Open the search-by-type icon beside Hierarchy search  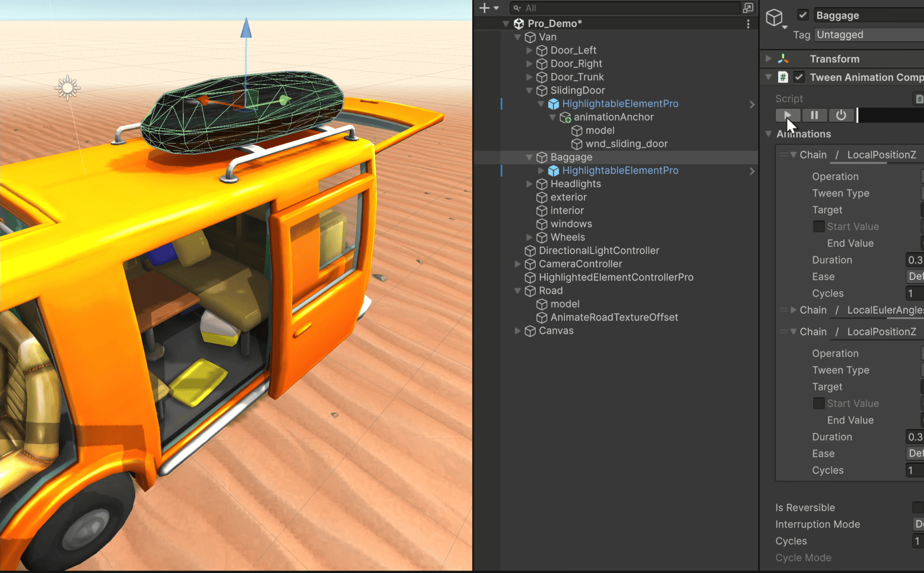pyautogui.click(x=748, y=8)
